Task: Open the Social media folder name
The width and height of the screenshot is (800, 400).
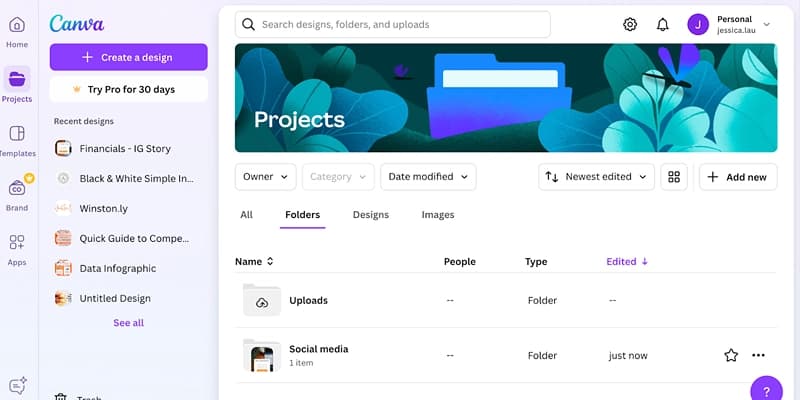Action: coord(318,349)
